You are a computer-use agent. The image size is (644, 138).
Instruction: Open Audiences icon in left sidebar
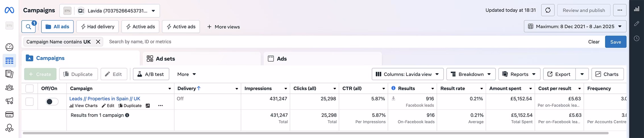[9, 88]
